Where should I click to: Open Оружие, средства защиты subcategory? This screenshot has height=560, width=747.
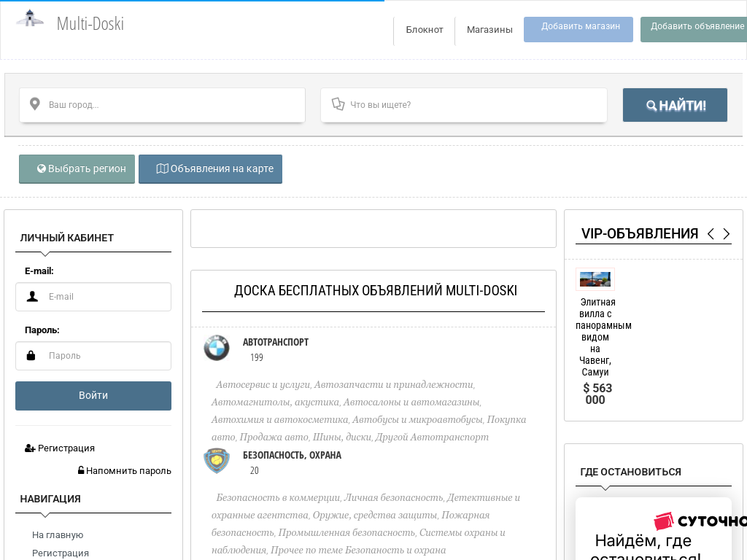click(x=374, y=516)
